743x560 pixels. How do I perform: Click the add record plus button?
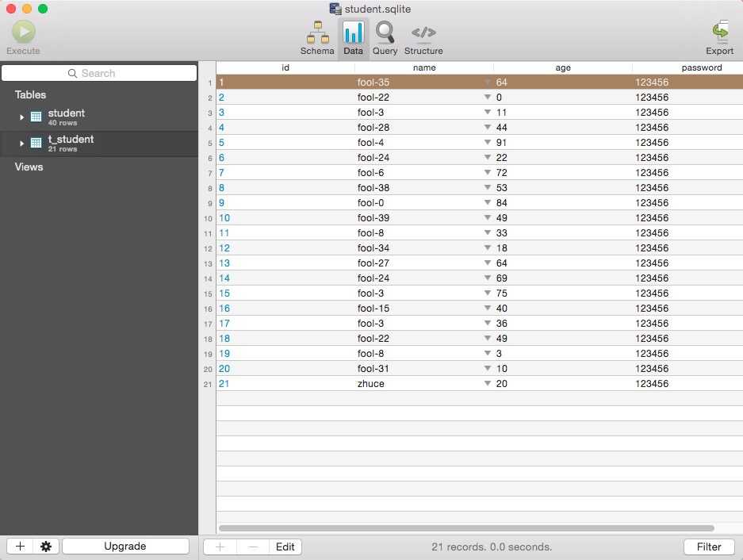(220, 547)
